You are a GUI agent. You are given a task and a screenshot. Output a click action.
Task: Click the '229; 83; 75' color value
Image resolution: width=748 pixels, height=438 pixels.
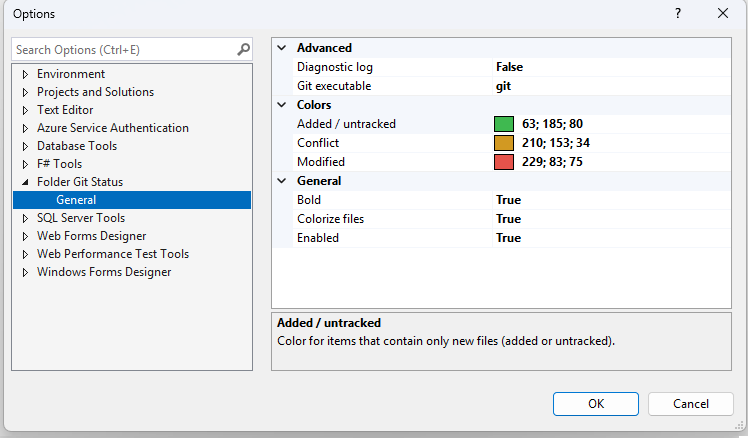(552, 162)
